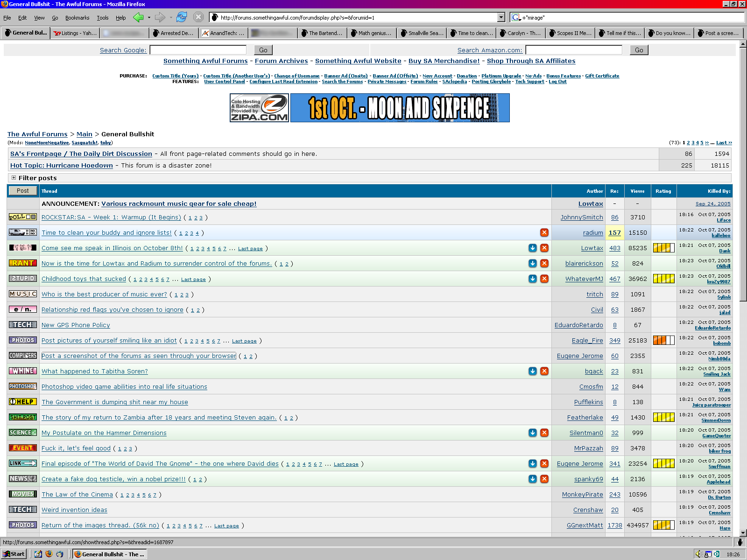The height and width of the screenshot is (560, 747).
Task: Click the MOVIES tag icon
Action: point(23,494)
